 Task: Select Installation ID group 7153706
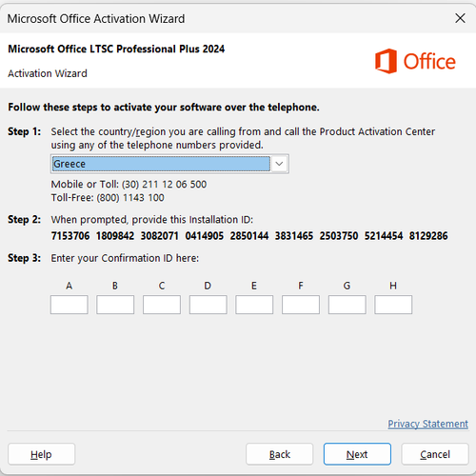click(70, 236)
